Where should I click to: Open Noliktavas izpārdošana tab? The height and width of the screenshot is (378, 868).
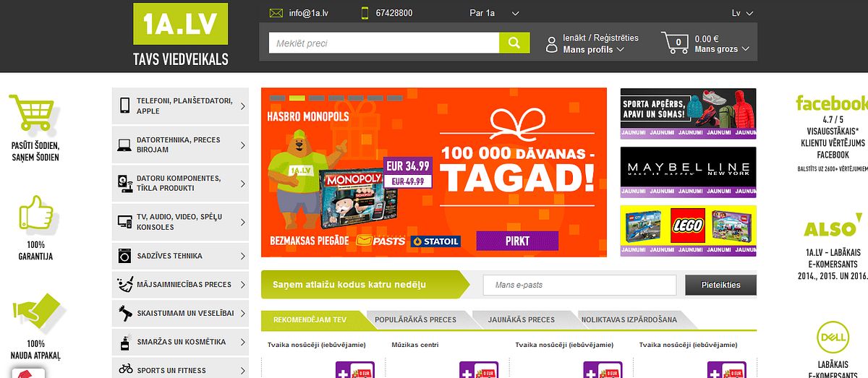[x=629, y=319]
